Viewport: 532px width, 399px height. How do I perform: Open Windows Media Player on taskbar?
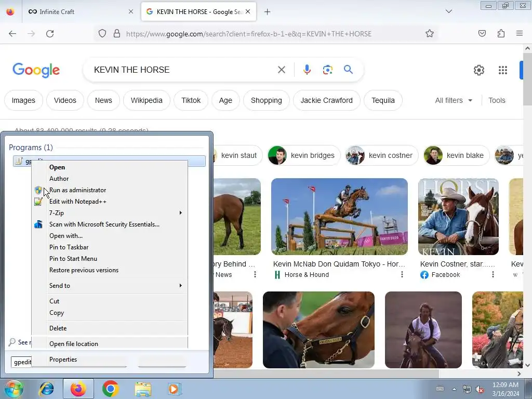(x=175, y=389)
